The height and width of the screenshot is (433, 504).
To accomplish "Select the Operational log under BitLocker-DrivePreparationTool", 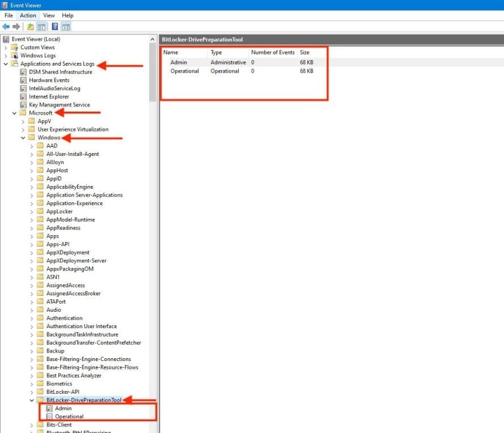I will tap(69, 417).
